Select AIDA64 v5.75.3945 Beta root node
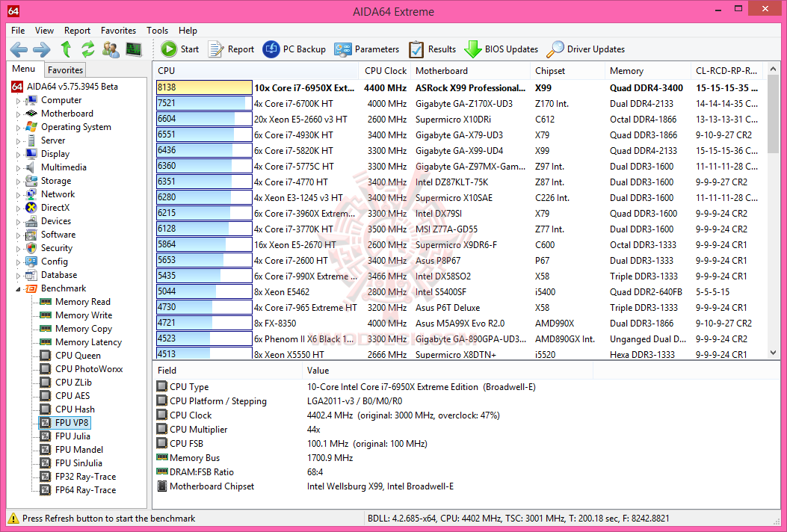The width and height of the screenshot is (787, 532). (x=72, y=87)
